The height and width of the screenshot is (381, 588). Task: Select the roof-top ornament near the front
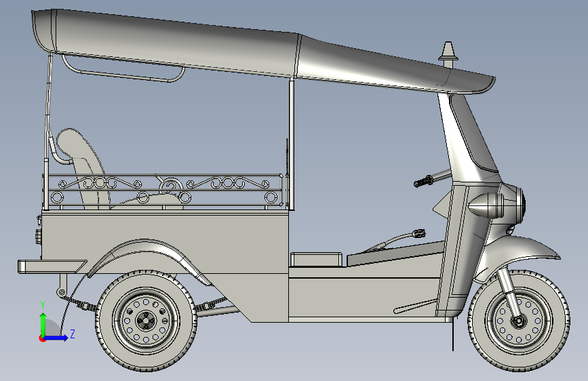tap(448, 55)
